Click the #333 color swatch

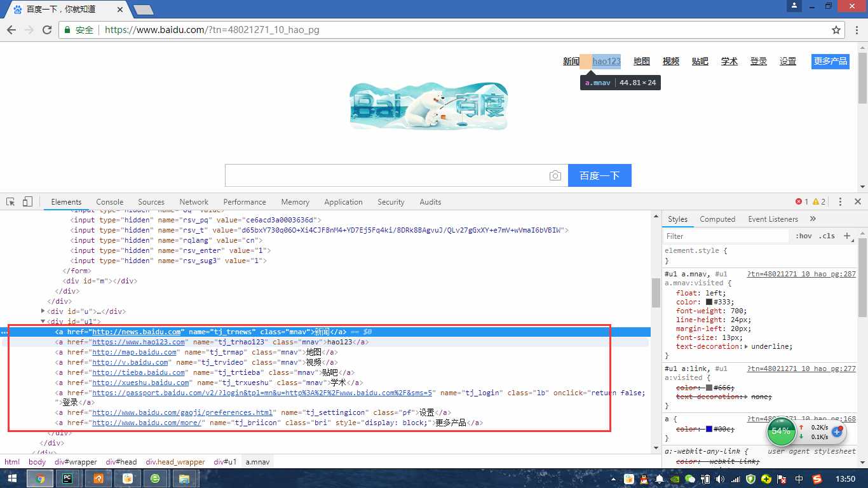[709, 302]
